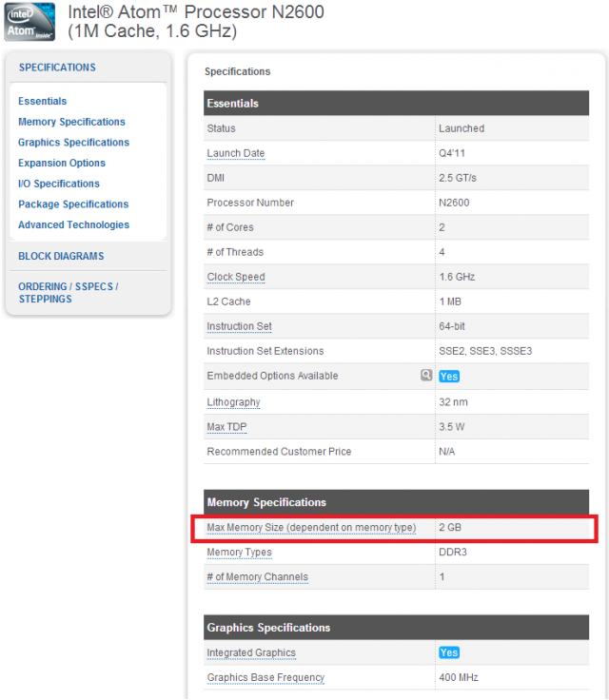Click the '400 MHz' graphics frequency value
Screen dimensions: 609x700
(x=459, y=678)
